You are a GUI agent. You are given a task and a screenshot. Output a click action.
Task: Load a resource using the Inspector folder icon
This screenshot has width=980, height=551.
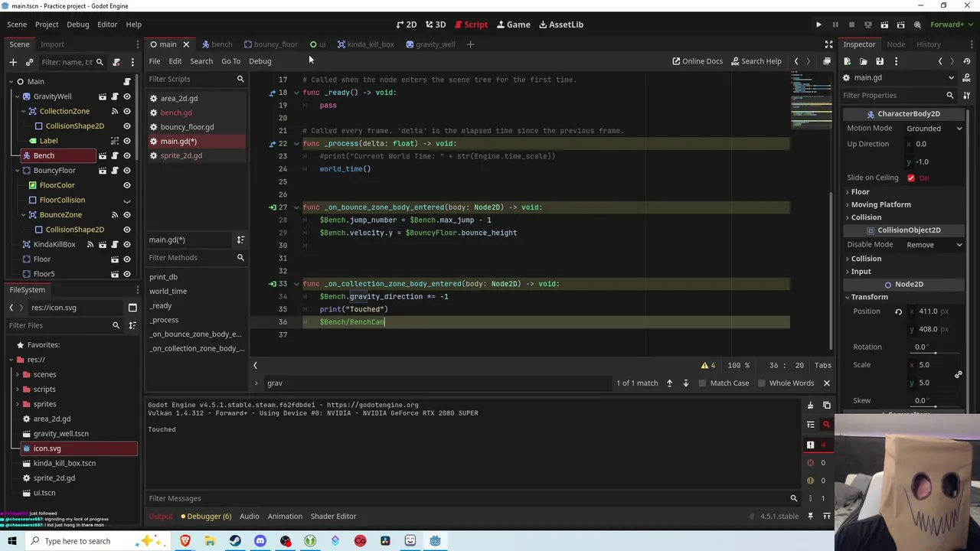864,61
